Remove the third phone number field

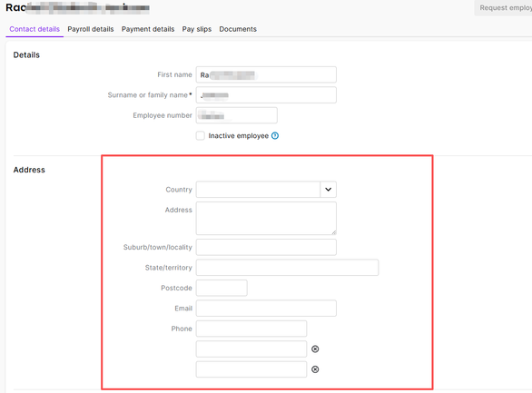(x=315, y=369)
